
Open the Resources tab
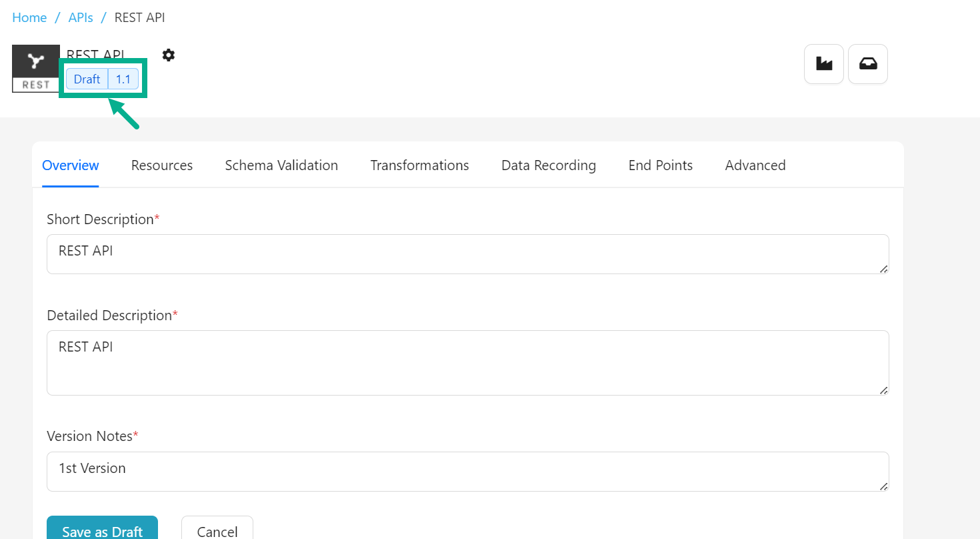click(162, 165)
